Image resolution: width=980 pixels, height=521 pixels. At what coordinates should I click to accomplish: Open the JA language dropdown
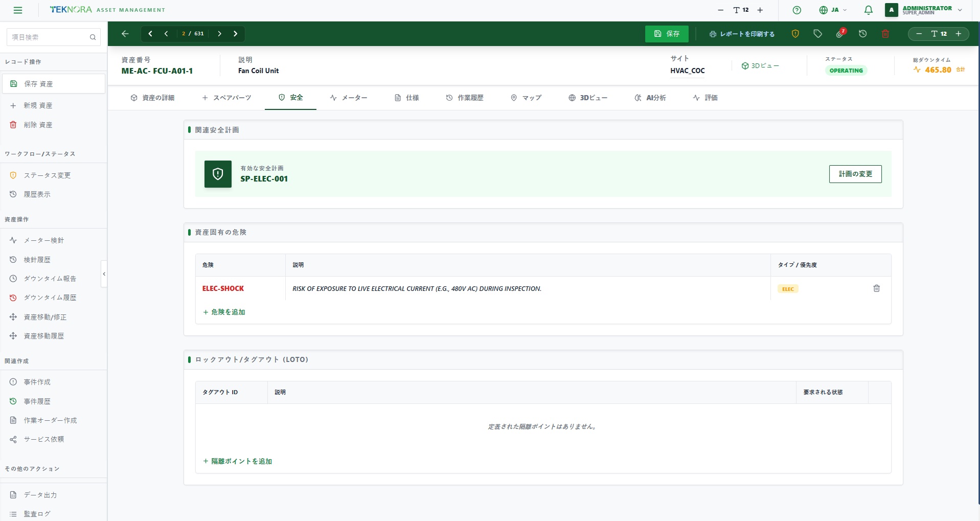[x=833, y=10]
